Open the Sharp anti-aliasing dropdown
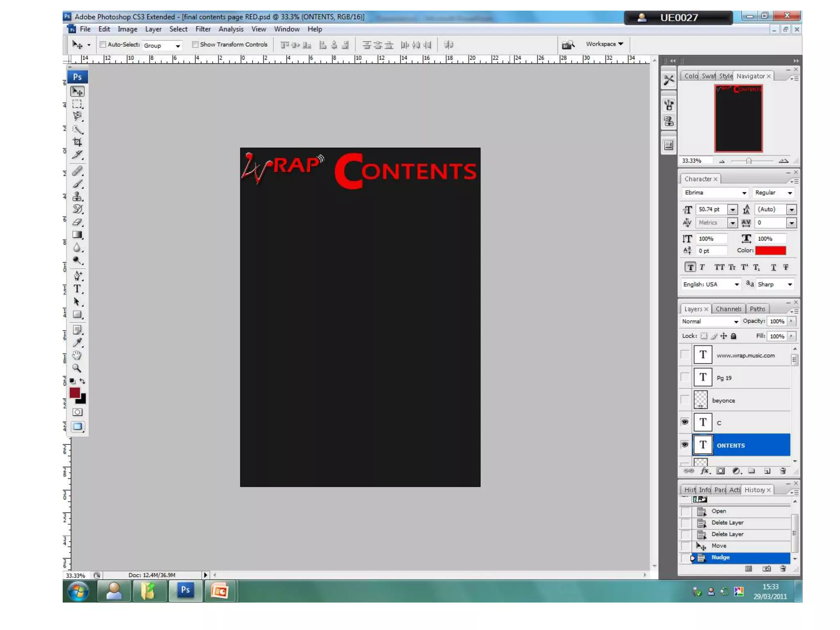840x630 pixels. tap(775, 284)
